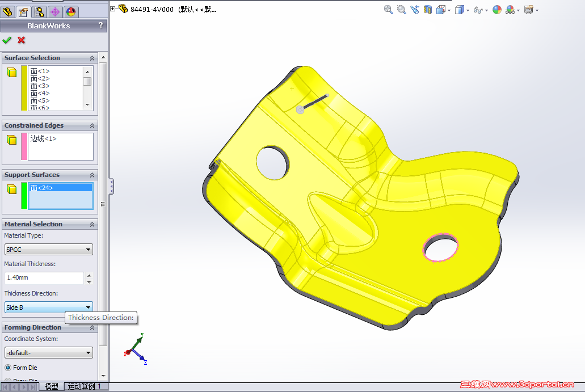Click the Constrained Edges selection icon
585x392 pixels.
pos(11,140)
